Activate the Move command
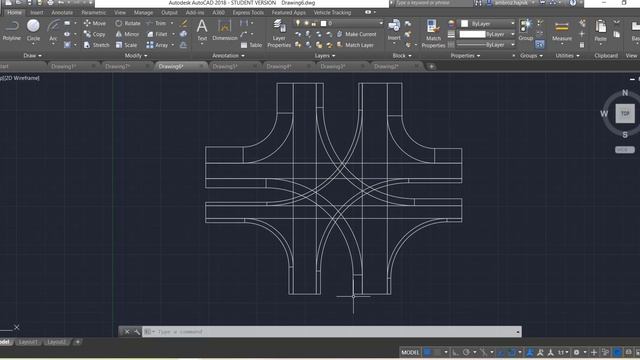The height and width of the screenshot is (360, 640). tap(95, 23)
